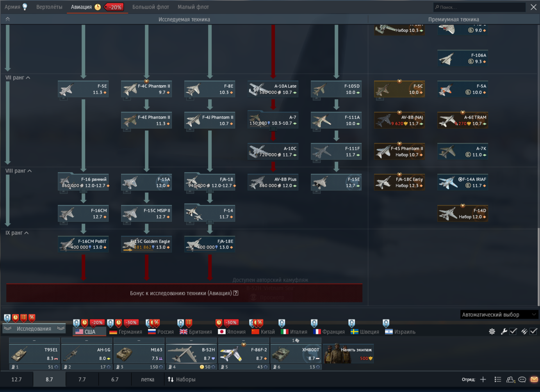Open the летка preset tab

point(148,379)
